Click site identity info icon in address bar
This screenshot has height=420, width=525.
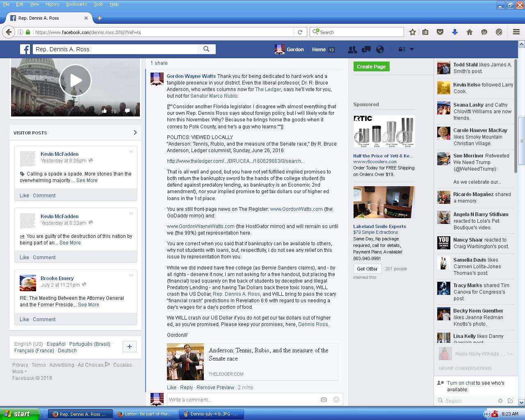[20, 32]
